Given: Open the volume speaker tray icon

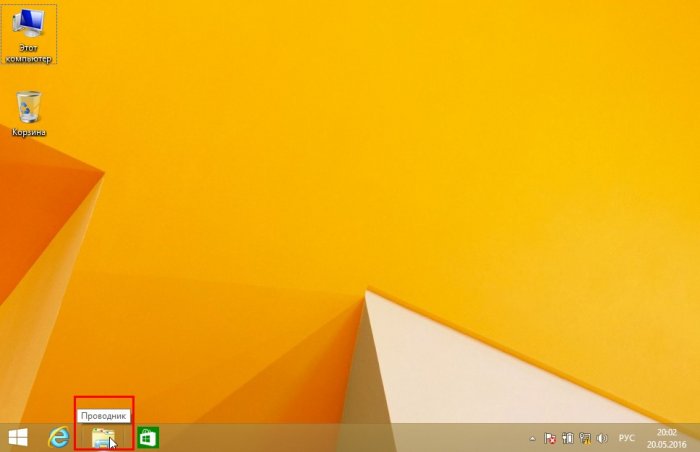Looking at the screenshot, I should (x=602, y=438).
